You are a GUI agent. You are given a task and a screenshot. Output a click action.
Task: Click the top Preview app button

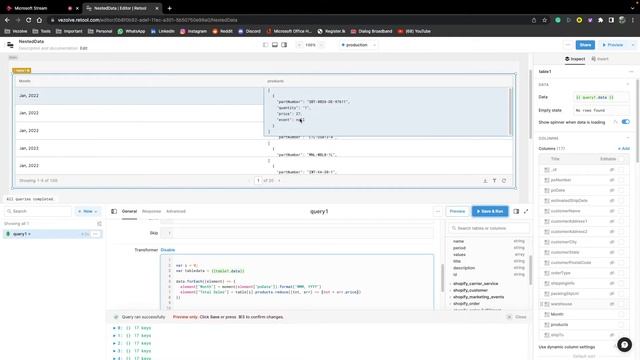coord(613,45)
